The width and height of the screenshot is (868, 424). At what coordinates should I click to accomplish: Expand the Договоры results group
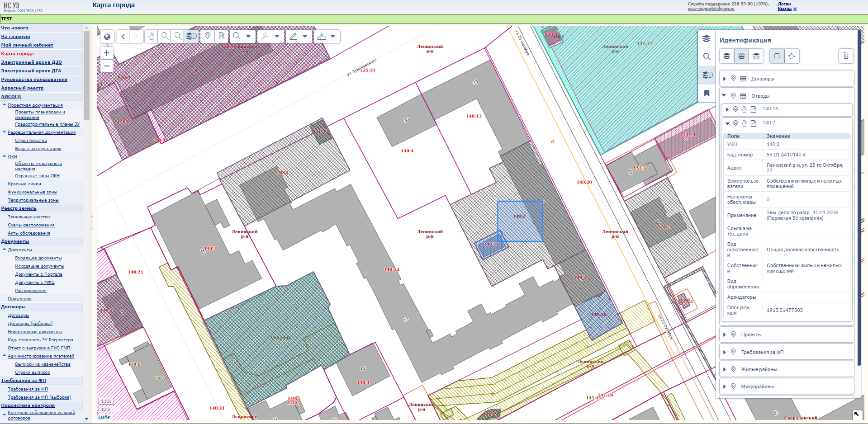[725, 79]
